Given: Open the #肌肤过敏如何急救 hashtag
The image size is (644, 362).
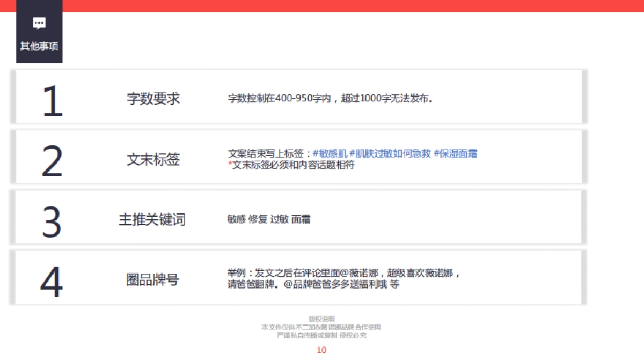Looking at the screenshot, I should 390,154.
